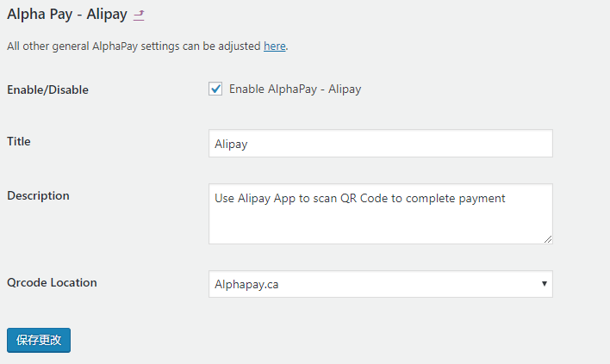The width and height of the screenshot is (610, 364).
Task: Grab the Description textarea resize handle
Action: (548, 239)
